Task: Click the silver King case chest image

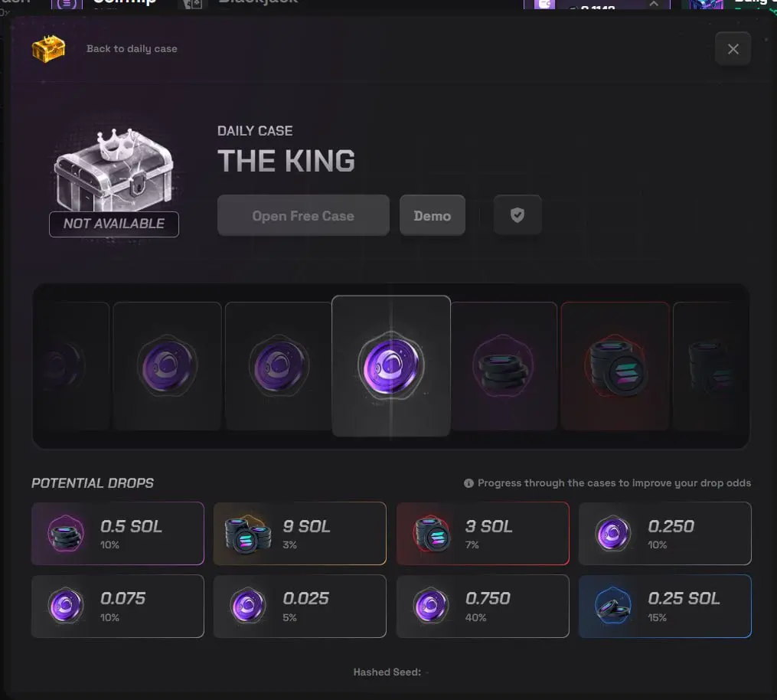Action: click(115, 169)
